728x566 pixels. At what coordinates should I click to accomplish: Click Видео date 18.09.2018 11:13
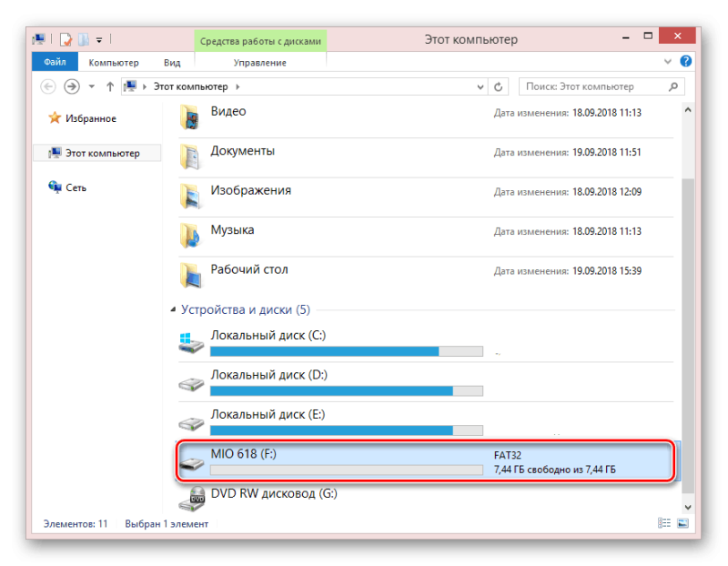coord(607,113)
